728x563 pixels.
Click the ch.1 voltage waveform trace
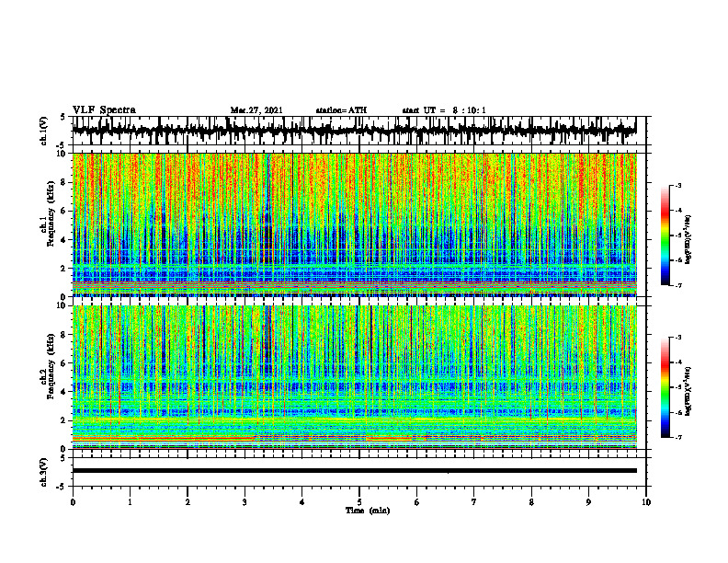pyautogui.click(x=354, y=131)
